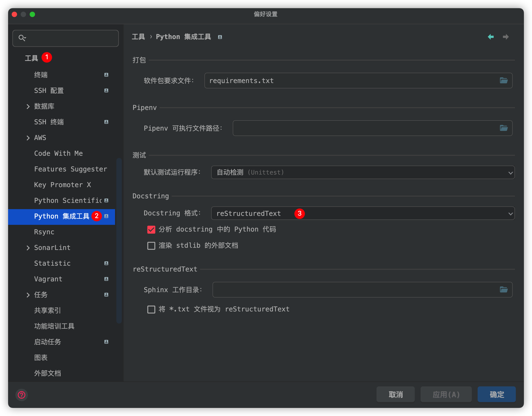Navigate back using the back arrow
532x416 pixels.
(x=491, y=37)
